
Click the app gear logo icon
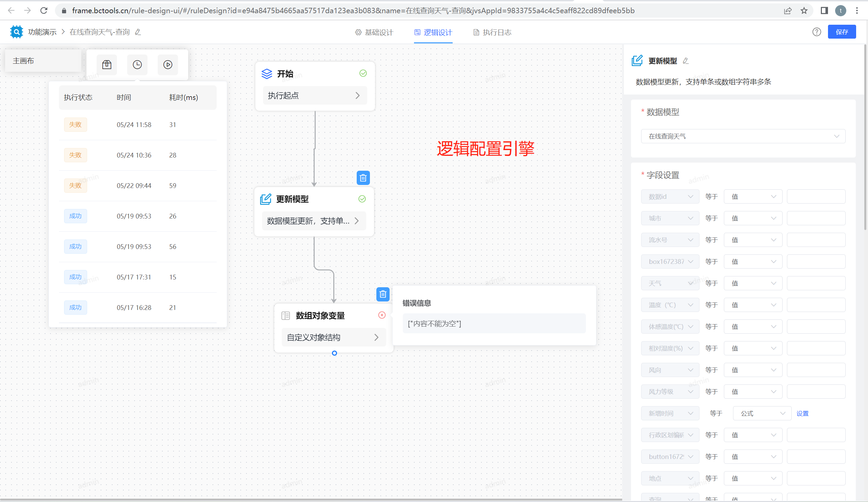point(16,32)
